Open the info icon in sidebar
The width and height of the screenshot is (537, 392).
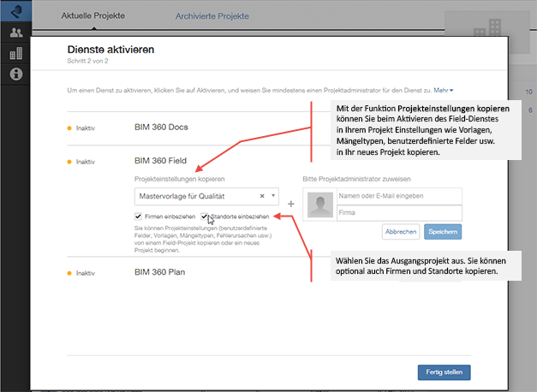16,74
